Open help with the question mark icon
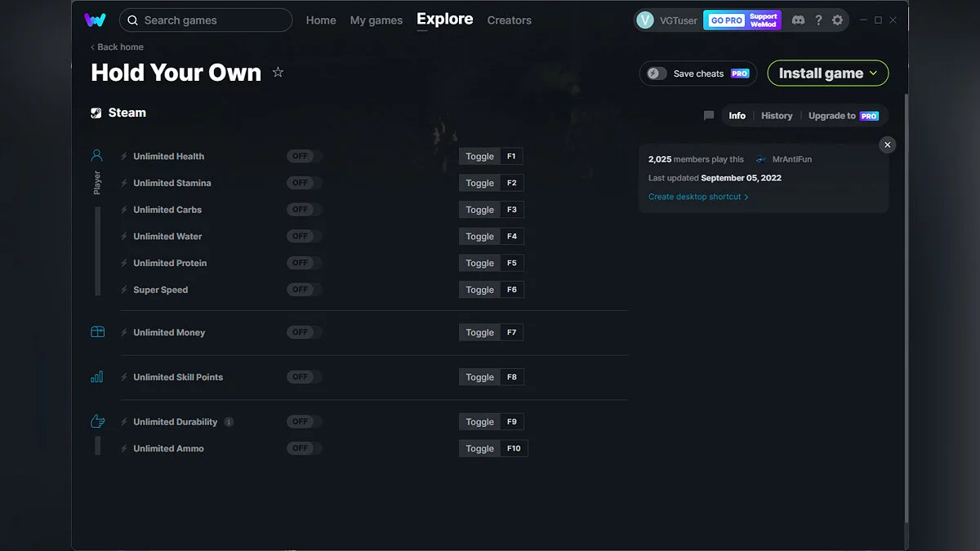This screenshot has width=980, height=551. [818, 20]
